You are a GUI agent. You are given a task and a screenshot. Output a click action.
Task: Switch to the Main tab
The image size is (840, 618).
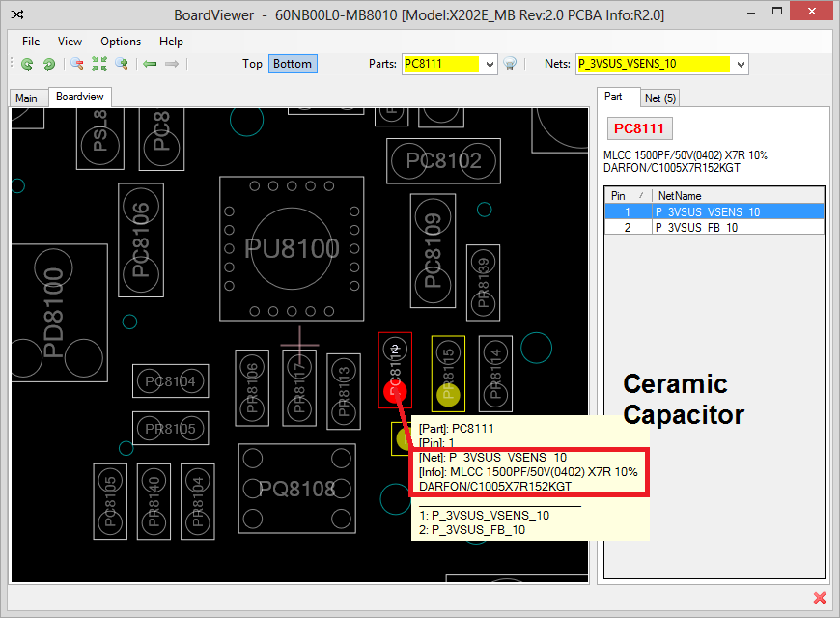(26, 98)
